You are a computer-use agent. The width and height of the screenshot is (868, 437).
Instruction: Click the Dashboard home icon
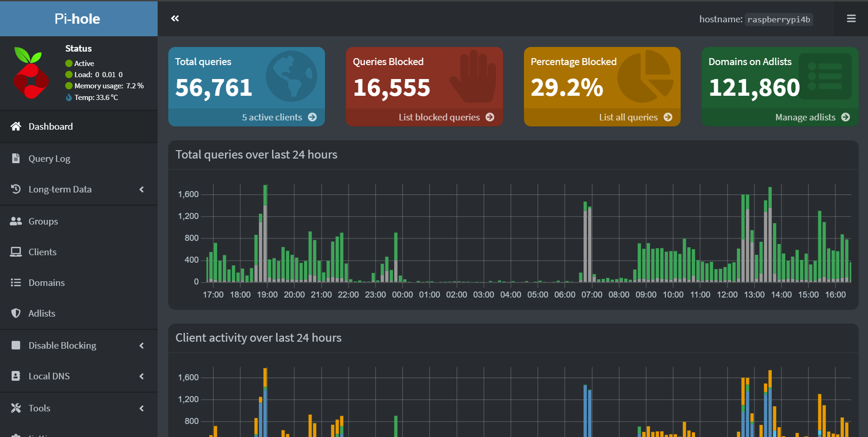[x=16, y=126]
